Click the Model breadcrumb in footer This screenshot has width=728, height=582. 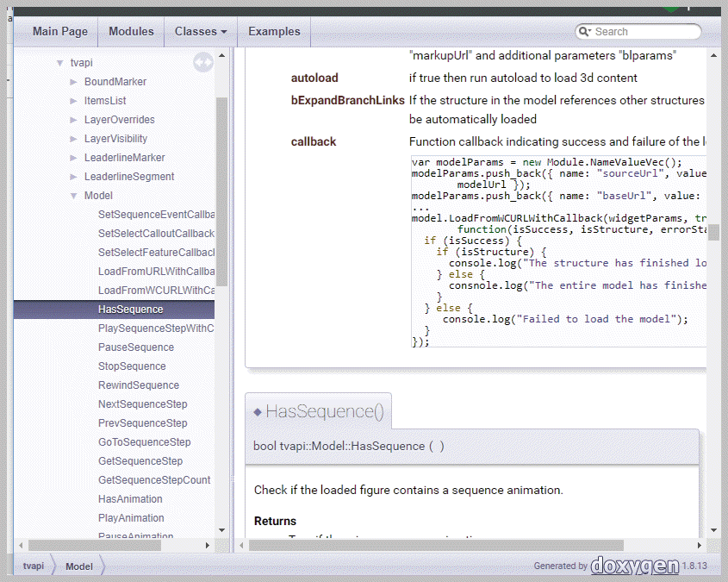[79, 566]
